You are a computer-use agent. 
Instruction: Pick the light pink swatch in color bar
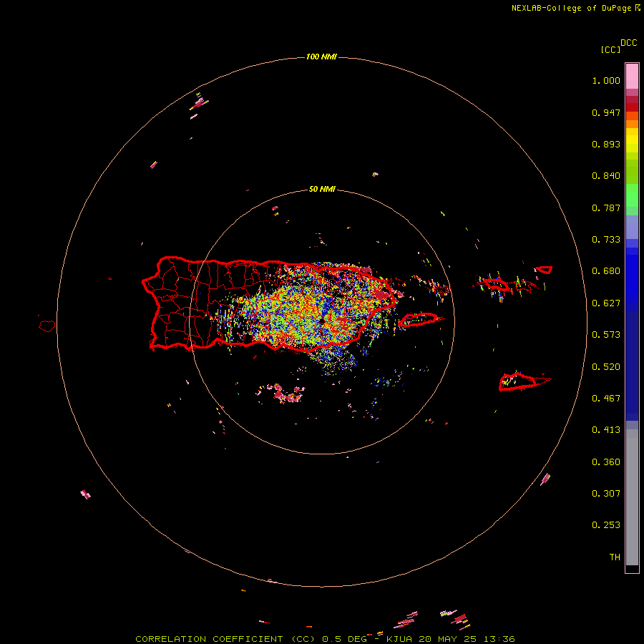[x=632, y=77]
